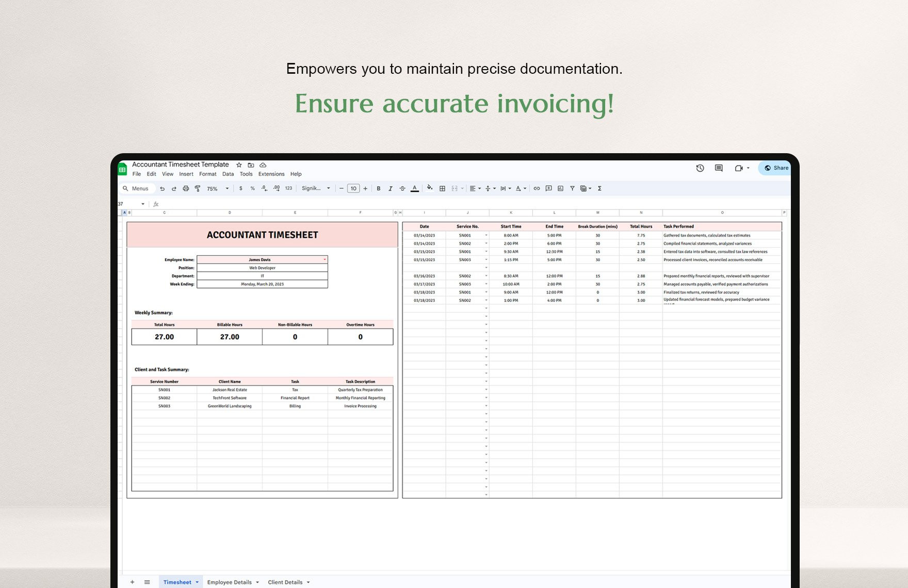Image resolution: width=908 pixels, height=588 pixels.
Task: Select the 'Jackson Real Estate' client cell
Action: (x=230, y=390)
